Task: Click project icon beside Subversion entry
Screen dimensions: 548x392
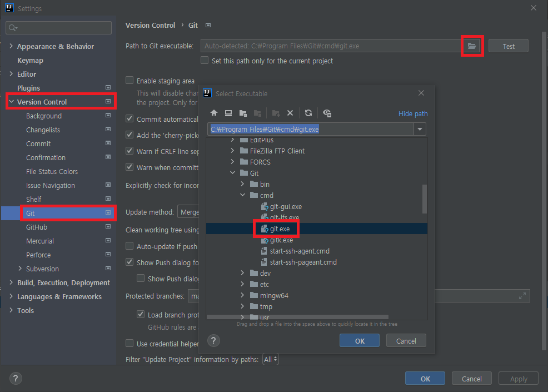Action: click(108, 268)
